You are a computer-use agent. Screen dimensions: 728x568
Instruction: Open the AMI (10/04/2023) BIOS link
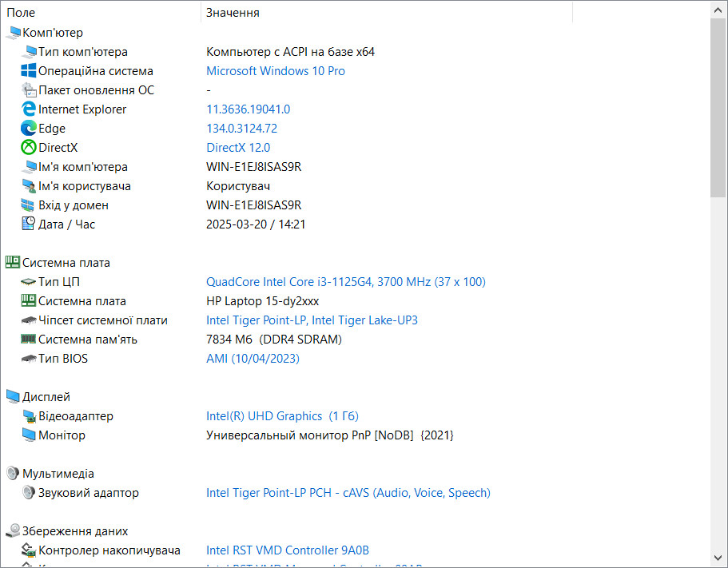(x=253, y=359)
